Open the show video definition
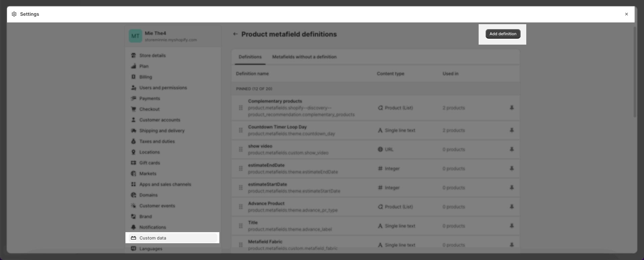644x260 pixels. pyautogui.click(x=260, y=146)
